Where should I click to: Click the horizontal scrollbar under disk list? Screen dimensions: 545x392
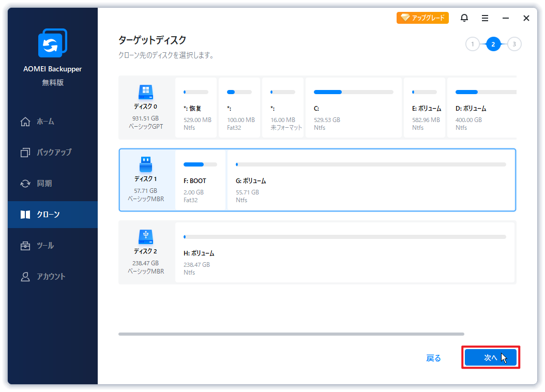[291, 334]
